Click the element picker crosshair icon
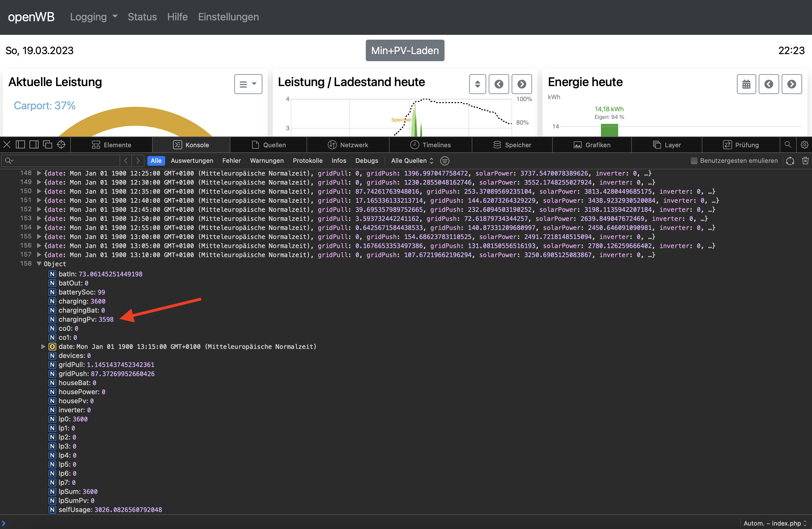 (61, 145)
